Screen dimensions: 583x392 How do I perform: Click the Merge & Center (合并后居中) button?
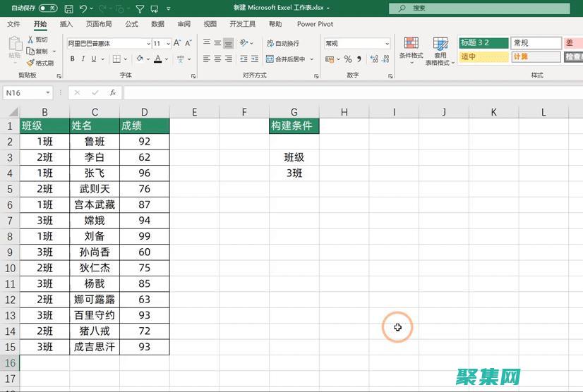pos(286,59)
